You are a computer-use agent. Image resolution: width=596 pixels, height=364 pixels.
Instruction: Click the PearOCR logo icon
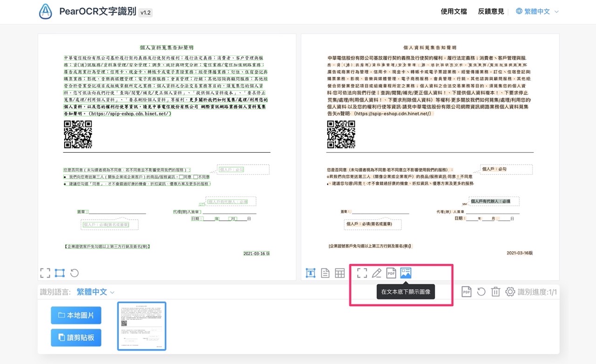[46, 11]
